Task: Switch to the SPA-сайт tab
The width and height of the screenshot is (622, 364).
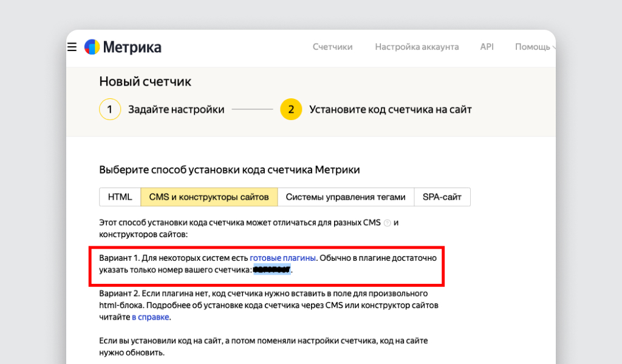Action: tap(442, 197)
